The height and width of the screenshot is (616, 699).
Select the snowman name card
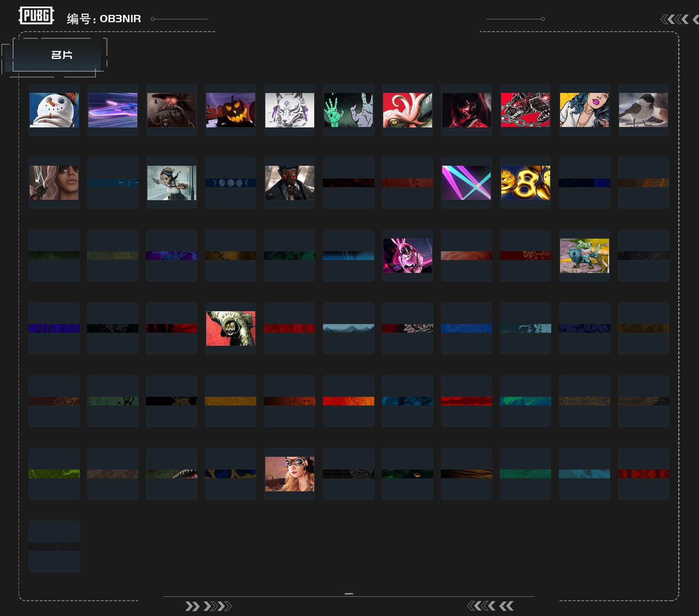(54, 110)
